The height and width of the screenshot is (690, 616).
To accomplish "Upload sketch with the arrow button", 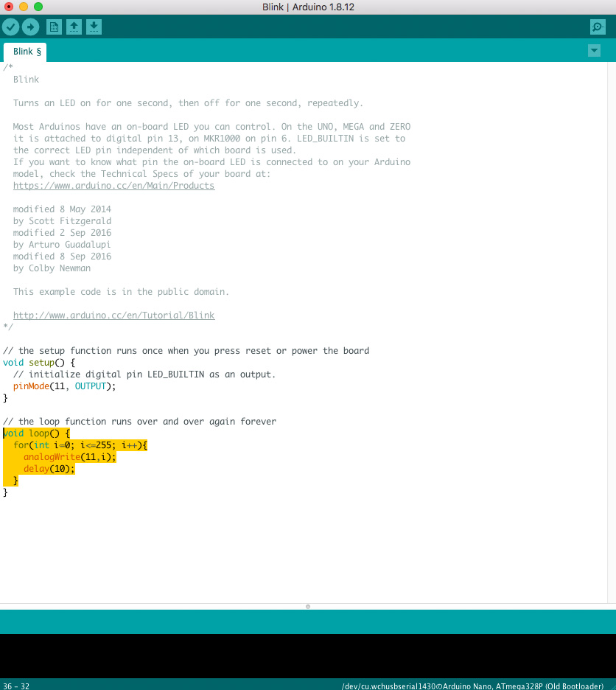I will [30, 27].
